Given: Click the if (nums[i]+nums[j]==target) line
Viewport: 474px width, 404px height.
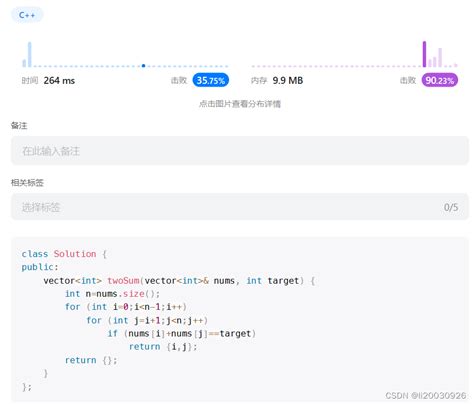Looking at the screenshot, I should click(182, 334).
